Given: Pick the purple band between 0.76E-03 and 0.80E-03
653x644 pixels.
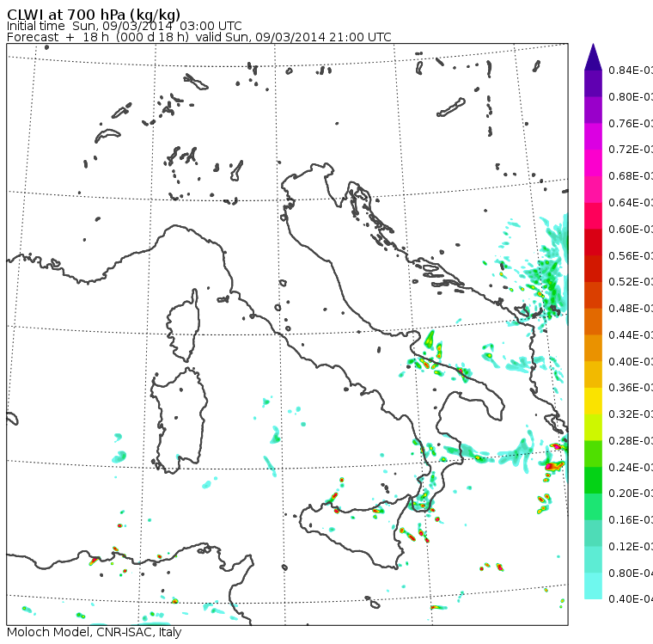Looking at the screenshot, I should (x=593, y=110).
